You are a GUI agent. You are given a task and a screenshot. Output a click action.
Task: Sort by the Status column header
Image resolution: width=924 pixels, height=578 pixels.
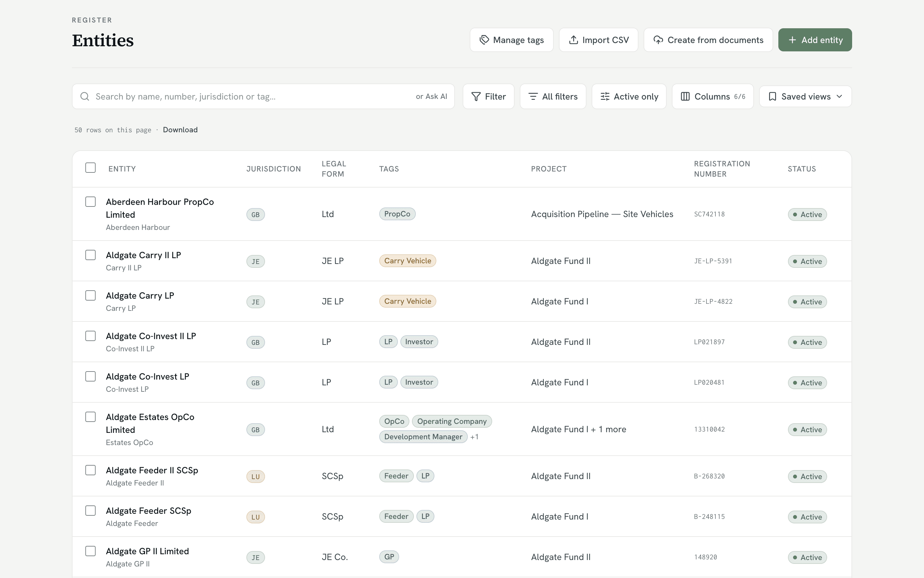(801, 169)
